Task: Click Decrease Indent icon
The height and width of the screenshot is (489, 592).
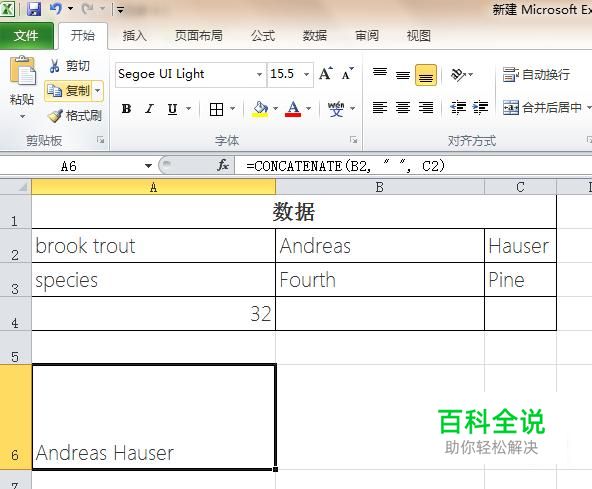Action: pyautogui.click(x=458, y=108)
